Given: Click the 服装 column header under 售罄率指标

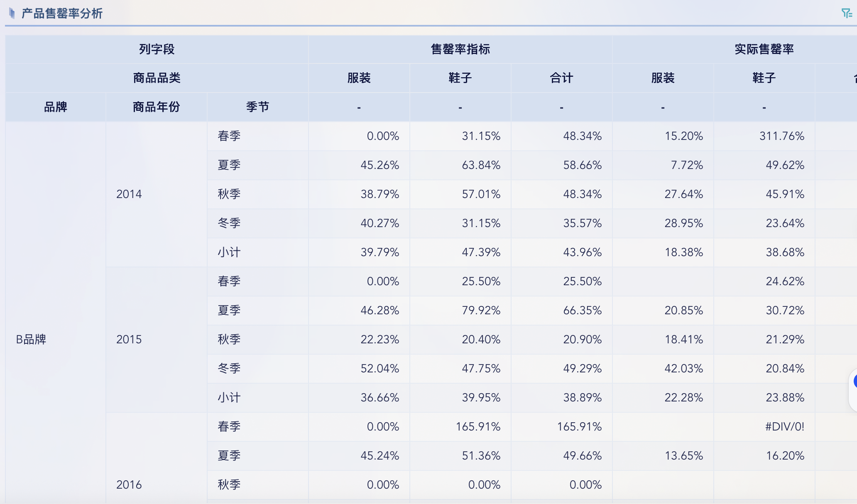Looking at the screenshot, I should pos(359,78).
